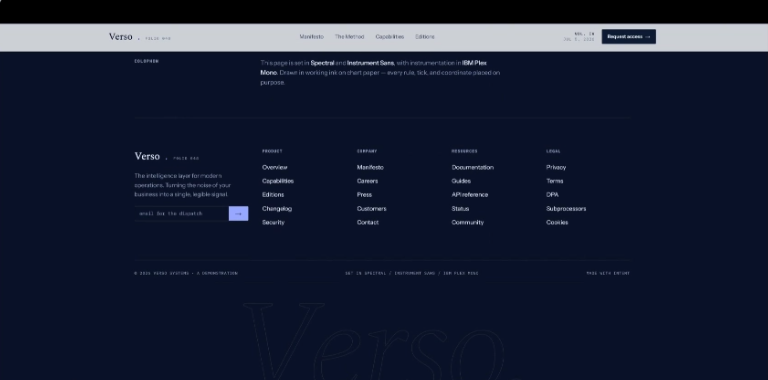Screen dimensions: 768x380
Task: Open Manifesto in the top navigation
Action: point(312,37)
